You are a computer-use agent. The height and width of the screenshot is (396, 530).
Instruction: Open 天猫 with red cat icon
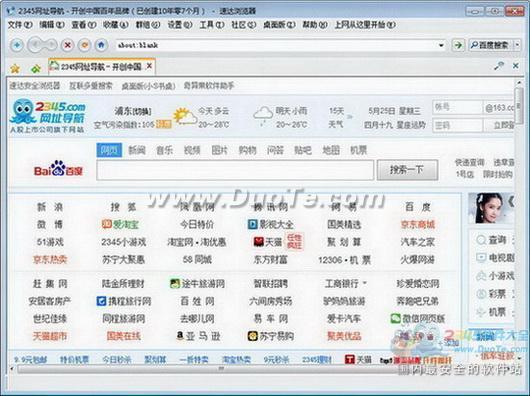(268, 242)
